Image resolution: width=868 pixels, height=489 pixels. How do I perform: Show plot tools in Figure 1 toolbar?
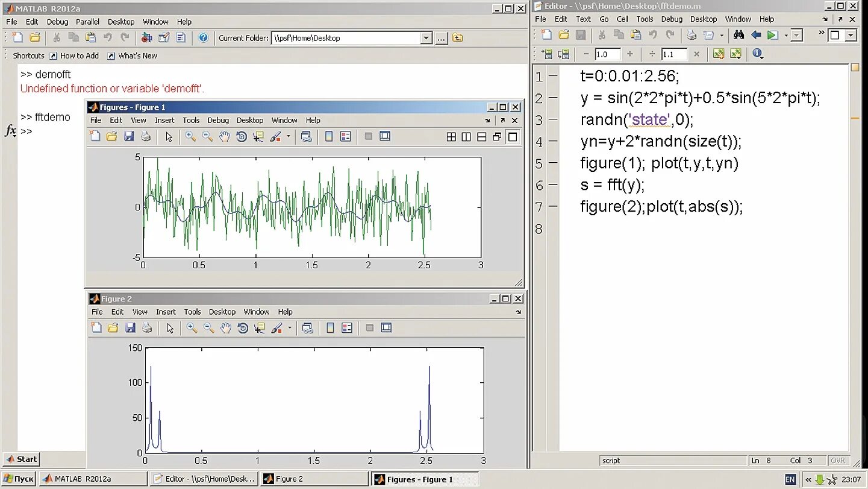[x=385, y=137]
